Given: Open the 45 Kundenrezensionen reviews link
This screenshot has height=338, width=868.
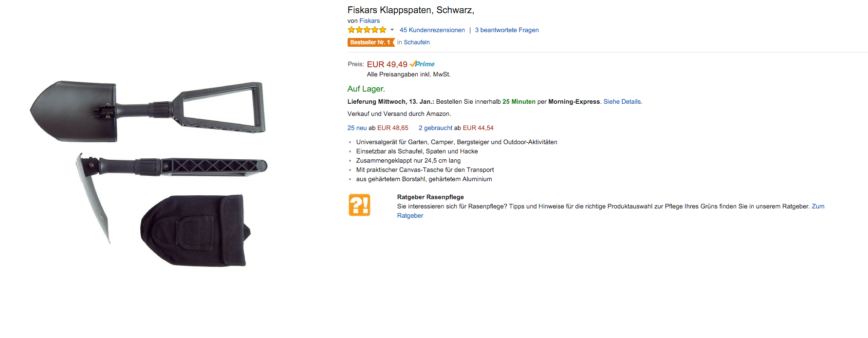Looking at the screenshot, I should 432,30.
